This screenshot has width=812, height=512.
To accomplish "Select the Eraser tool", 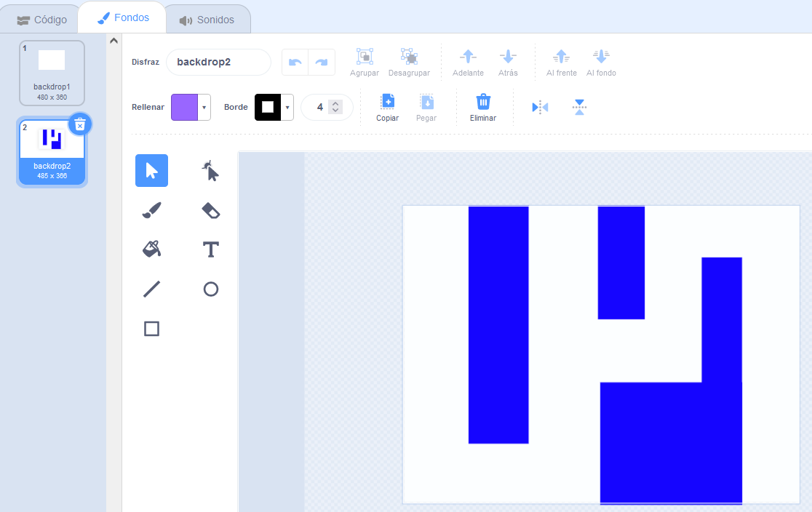I will coord(210,211).
